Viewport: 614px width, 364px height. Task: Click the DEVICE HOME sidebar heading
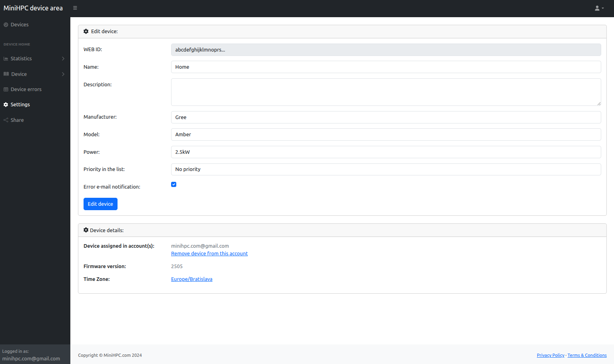coord(17,44)
